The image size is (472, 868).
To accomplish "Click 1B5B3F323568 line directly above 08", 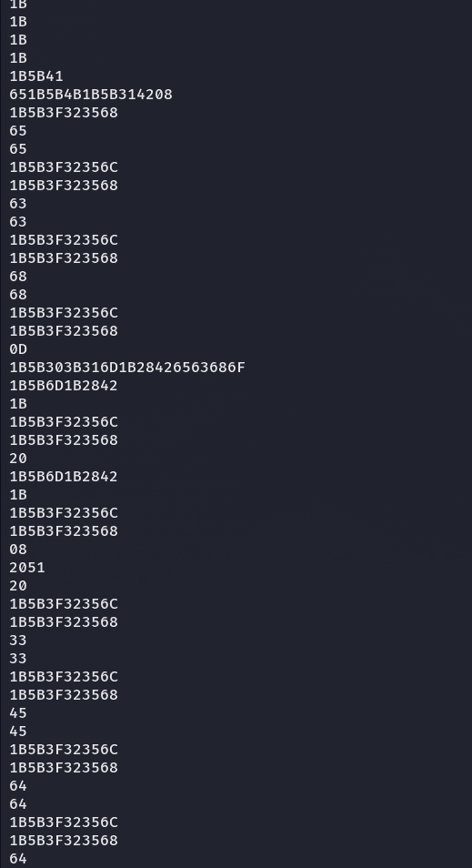I will (x=64, y=531).
